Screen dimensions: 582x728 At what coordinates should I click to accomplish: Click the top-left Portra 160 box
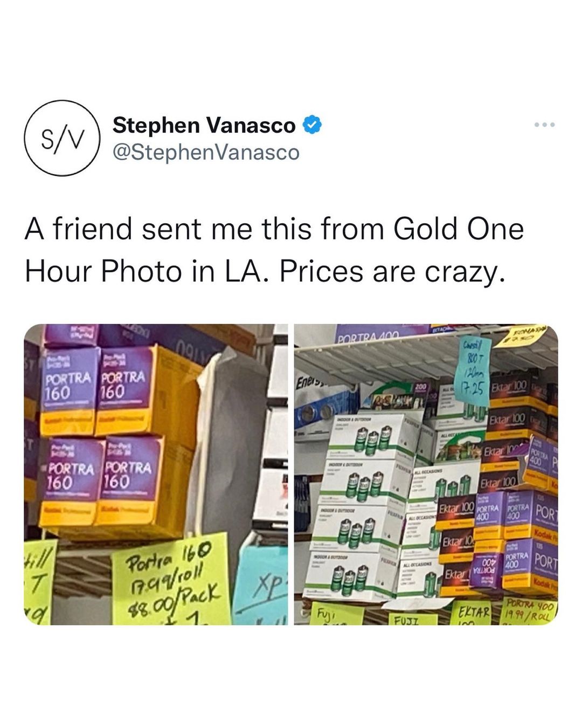pyautogui.click(x=71, y=392)
